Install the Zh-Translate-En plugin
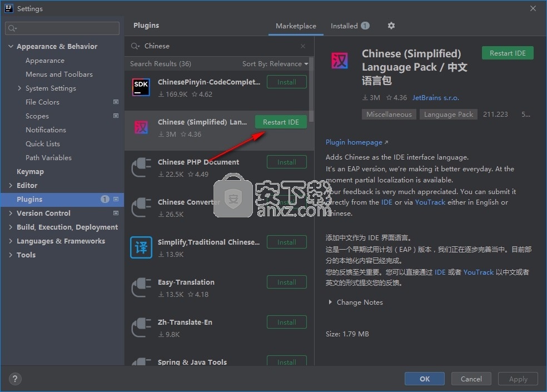The width and height of the screenshot is (547, 392). 287,322
